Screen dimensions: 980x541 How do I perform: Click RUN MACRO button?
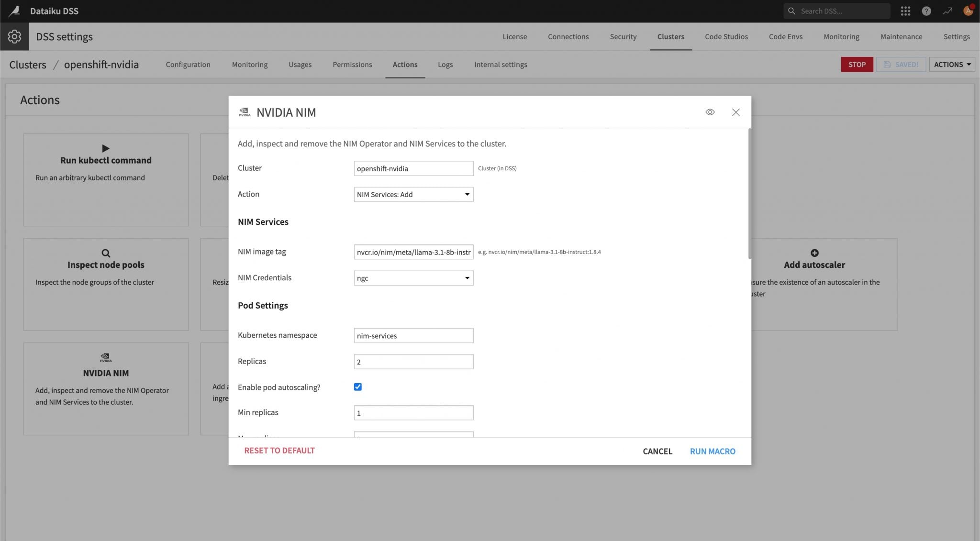(x=712, y=451)
